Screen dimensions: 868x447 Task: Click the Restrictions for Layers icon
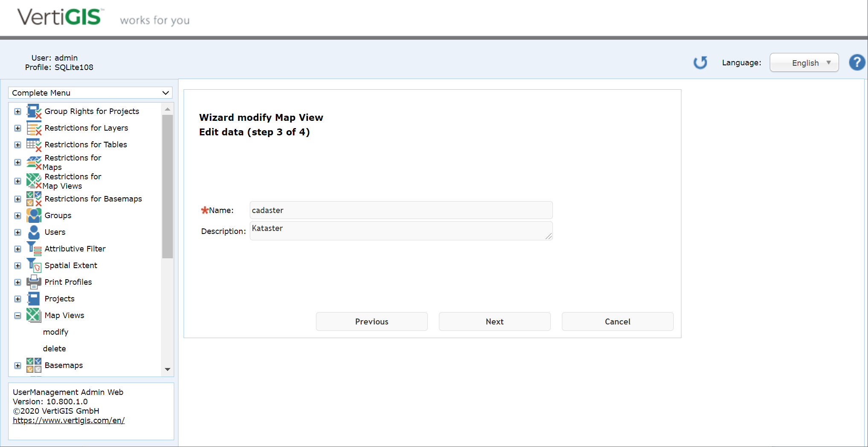coord(34,128)
